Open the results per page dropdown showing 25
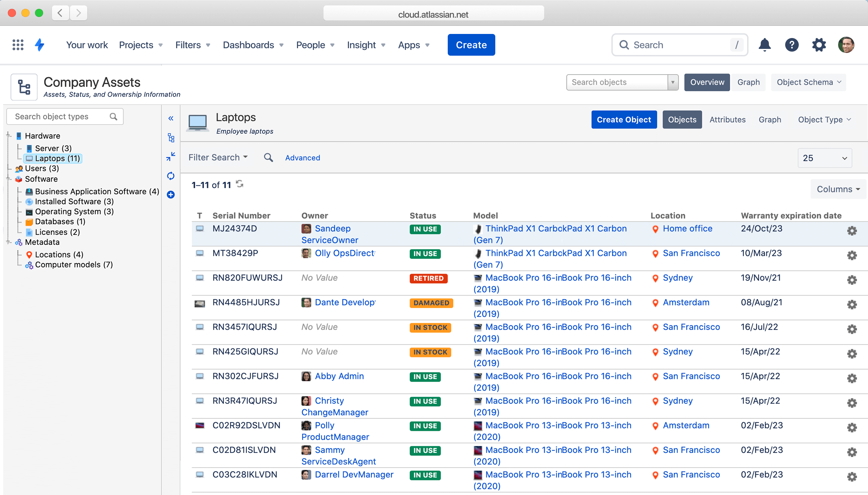 825,158
